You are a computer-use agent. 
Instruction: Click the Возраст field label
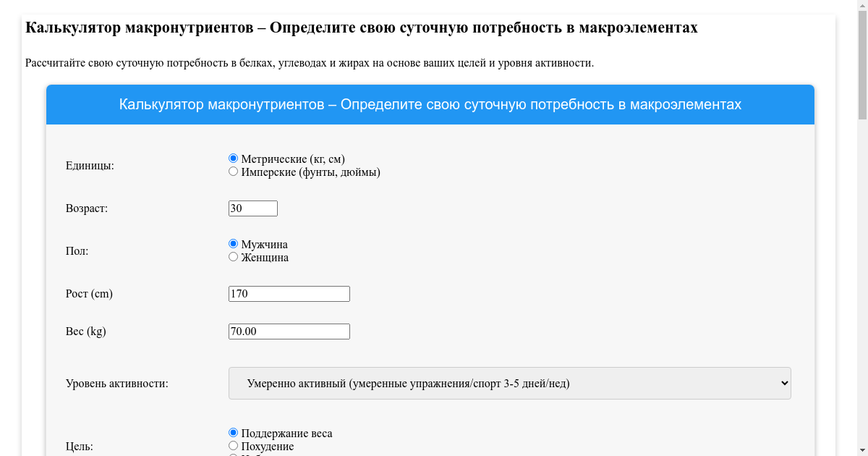point(87,208)
